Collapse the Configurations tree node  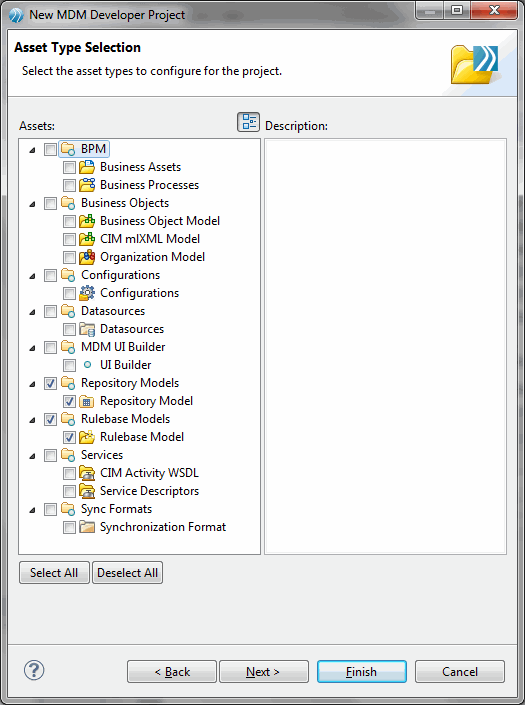coord(32,276)
